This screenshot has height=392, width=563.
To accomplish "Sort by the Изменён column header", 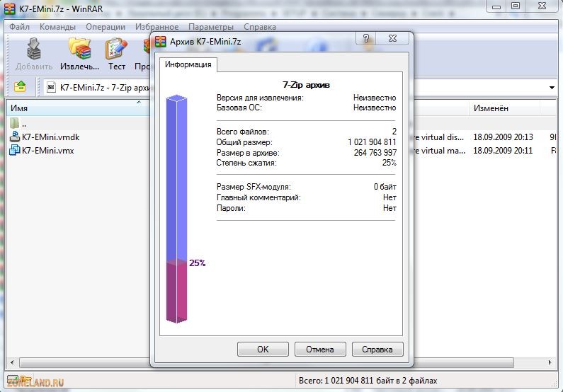I will click(504, 108).
